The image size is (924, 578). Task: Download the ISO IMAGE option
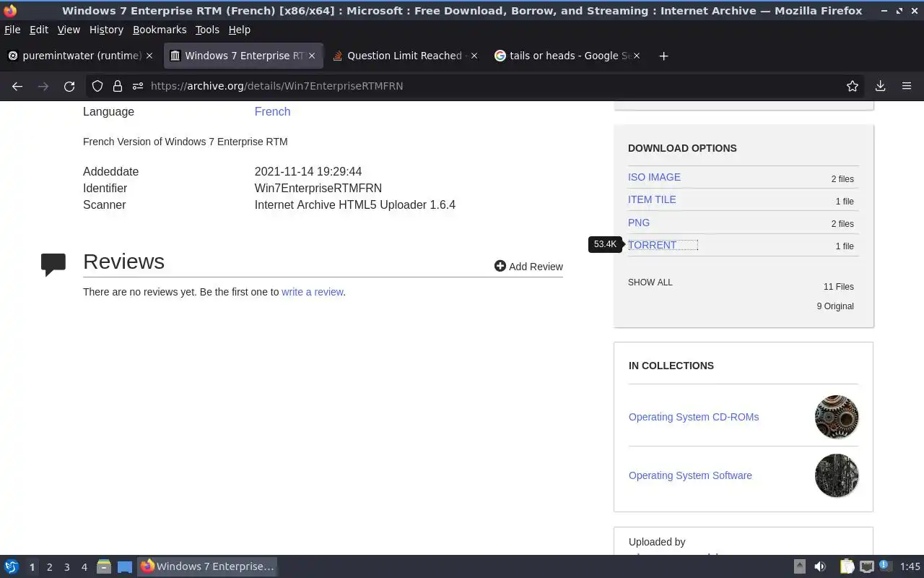[x=654, y=177]
